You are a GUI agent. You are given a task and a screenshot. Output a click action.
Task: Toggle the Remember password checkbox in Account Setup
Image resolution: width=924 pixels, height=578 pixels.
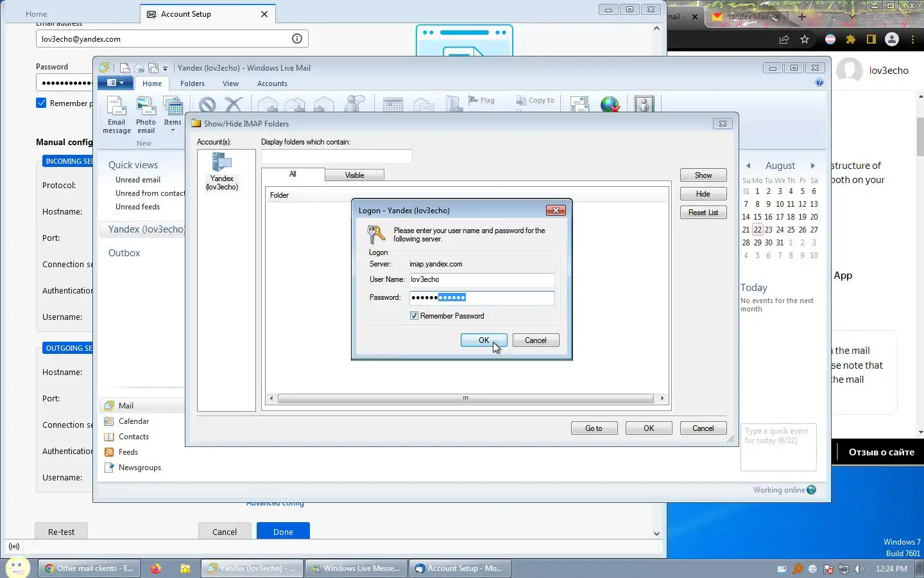[41, 103]
